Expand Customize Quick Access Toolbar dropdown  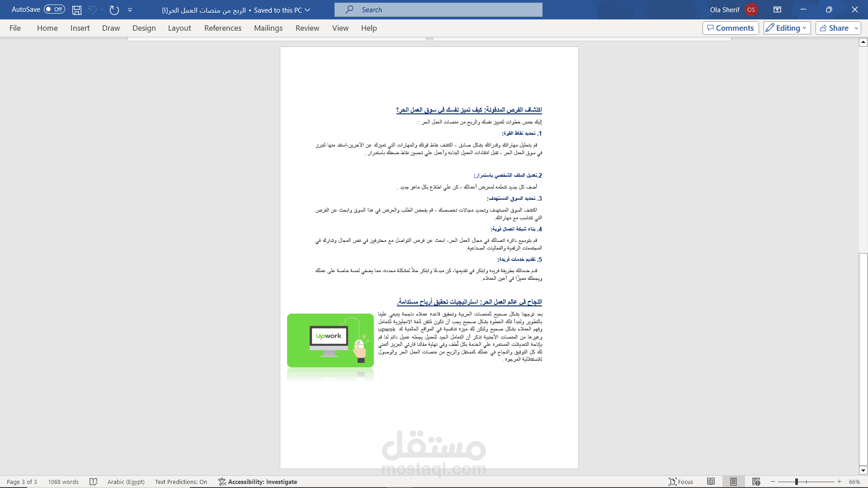click(x=130, y=10)
